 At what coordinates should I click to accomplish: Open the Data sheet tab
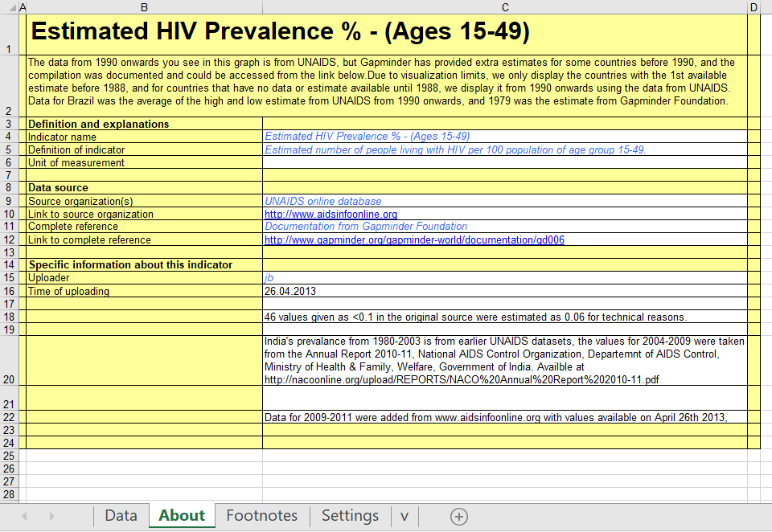pyautogui.click(x=121, y=516)
